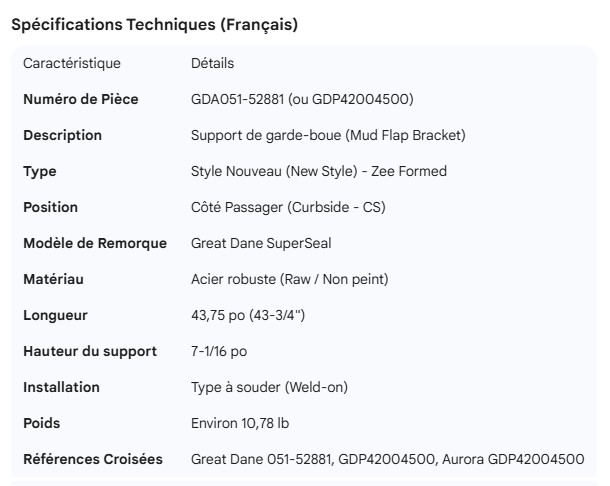Click the "Great Dane SuperSeal" value
The height and width of the screenshot is (486, 610).
[x=259, y=243]
